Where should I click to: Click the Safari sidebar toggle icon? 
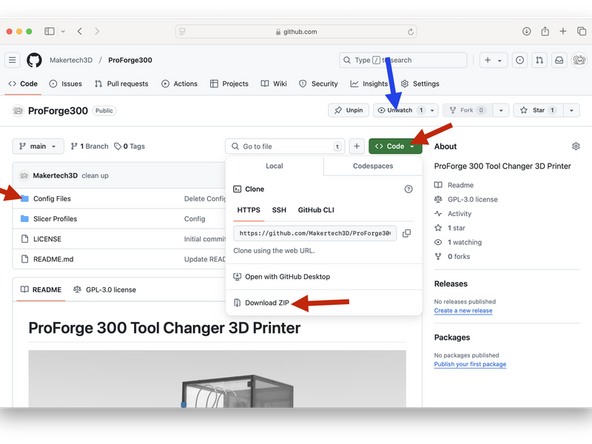pyautogui.click(x=49, y=31)
